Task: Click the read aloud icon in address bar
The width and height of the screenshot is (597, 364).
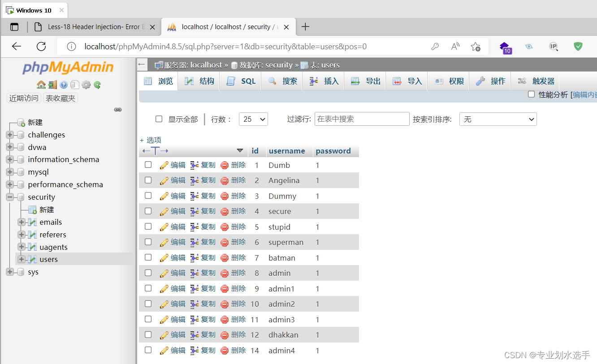Action: pyautogui.click(x=455, y=46)
